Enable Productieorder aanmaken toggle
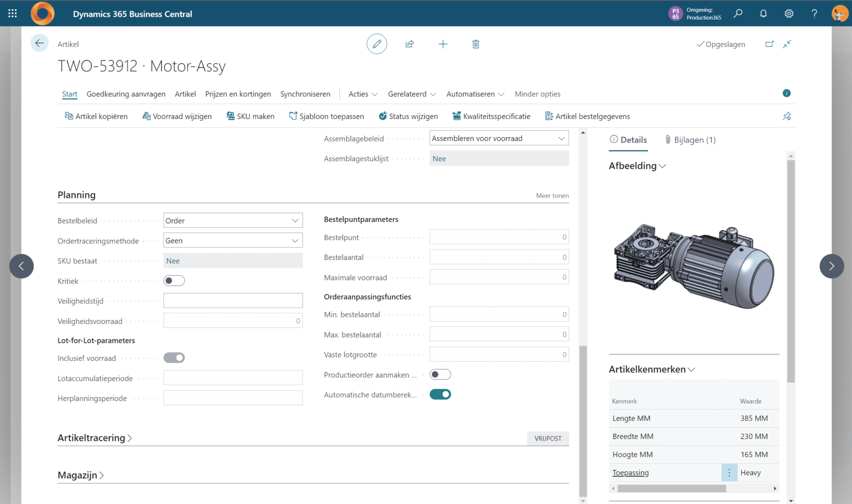852x504 pixels. 440,374
